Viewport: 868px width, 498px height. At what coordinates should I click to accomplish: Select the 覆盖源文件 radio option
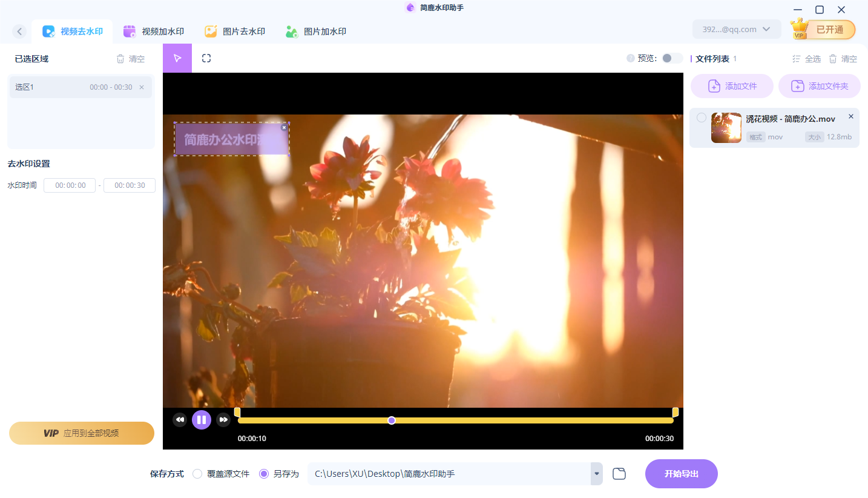pos(197,474)
